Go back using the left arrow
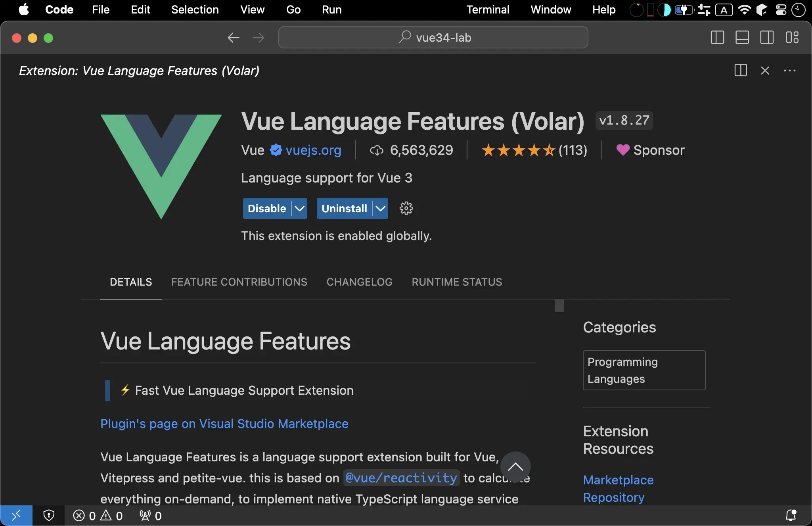This screenshot has width=812, height=526. tap(234, 38)
